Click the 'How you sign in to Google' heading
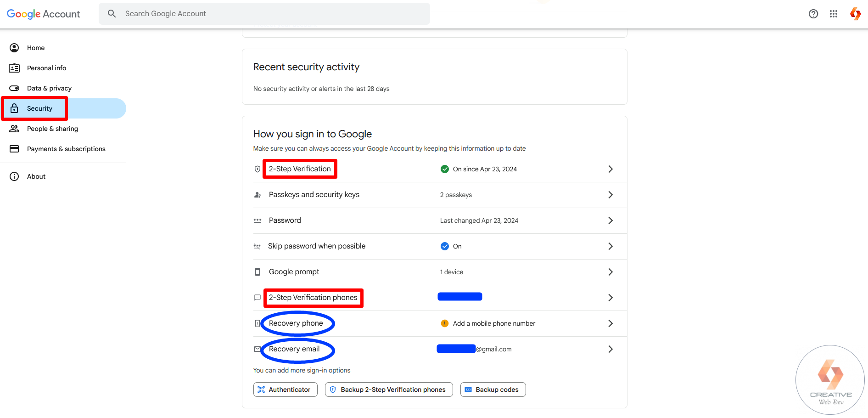This screenshot has height=418, width=868. pos(313,134)
